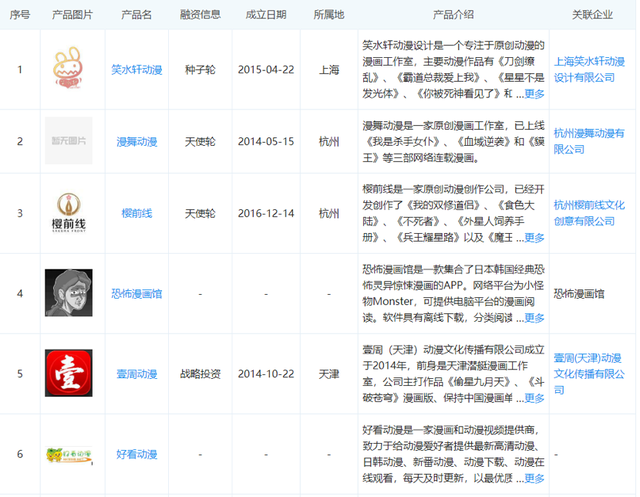Open the 恐怖漫画馆 product name link
The image size is (640, 497).
coord(136,294)
